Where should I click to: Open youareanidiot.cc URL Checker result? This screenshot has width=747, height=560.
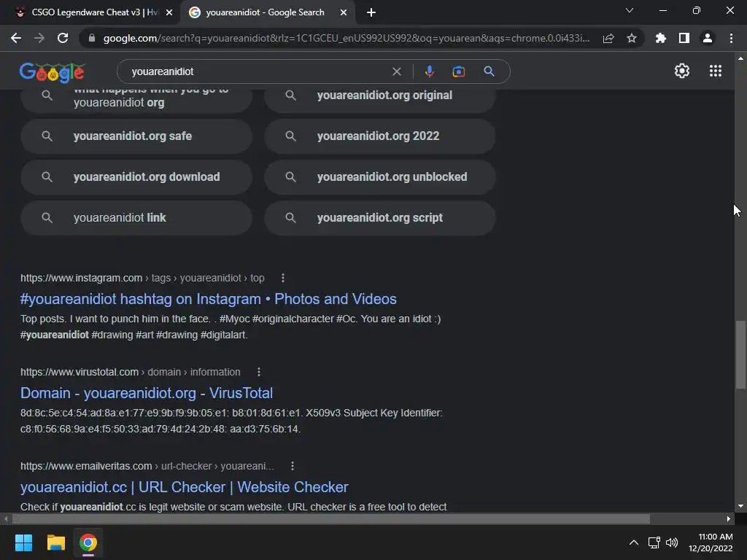coord(184,487)
